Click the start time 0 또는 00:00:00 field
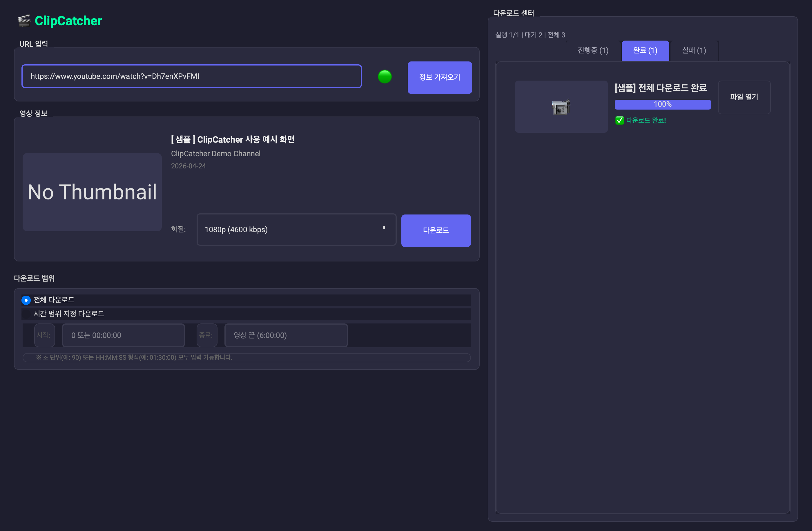The image size is (812, 531). [124, 335]
